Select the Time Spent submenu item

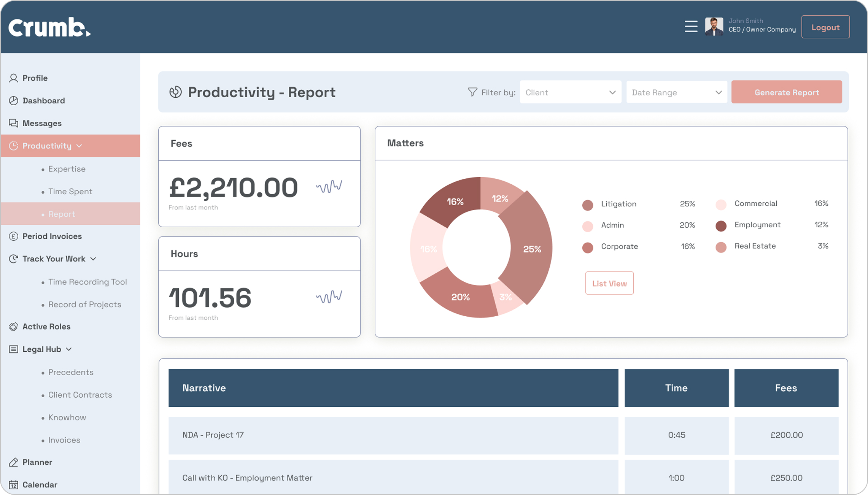(70, 191)
